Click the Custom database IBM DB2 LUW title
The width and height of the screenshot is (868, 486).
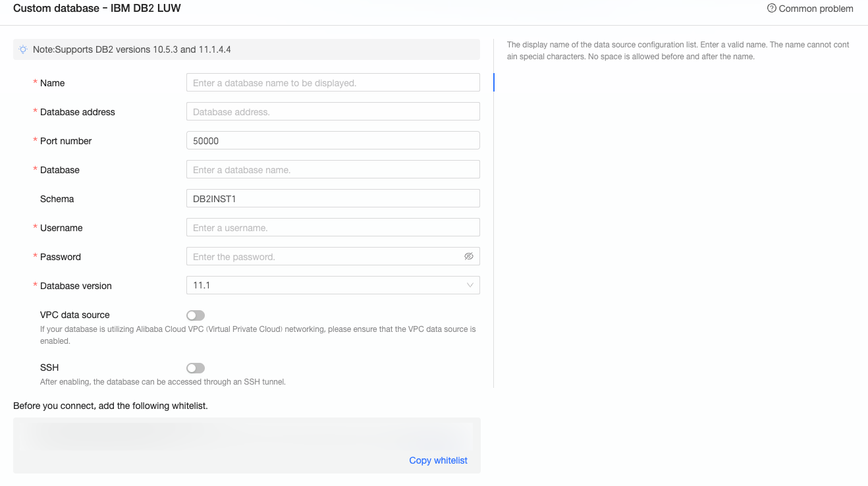97,9
